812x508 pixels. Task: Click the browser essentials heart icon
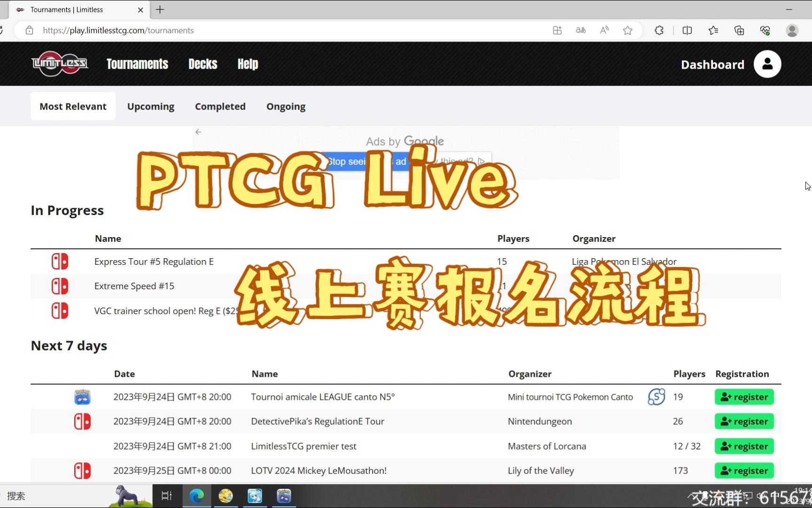tap(765, 31)
